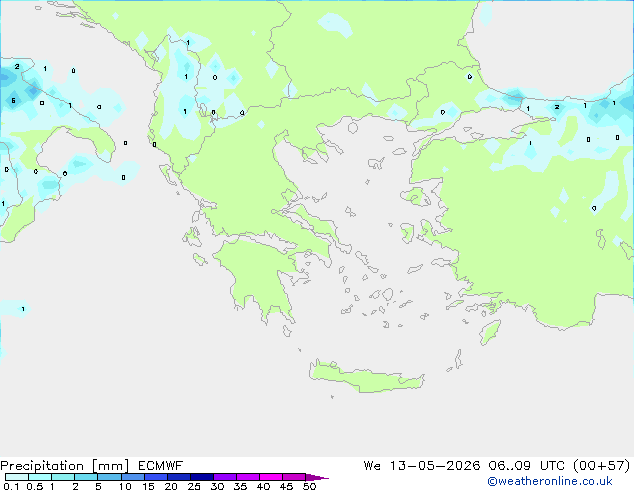This screenshot has width=634, height=490.
Task: Pick the 10–15 mm blue legend swatch
Action: point(133,477)
